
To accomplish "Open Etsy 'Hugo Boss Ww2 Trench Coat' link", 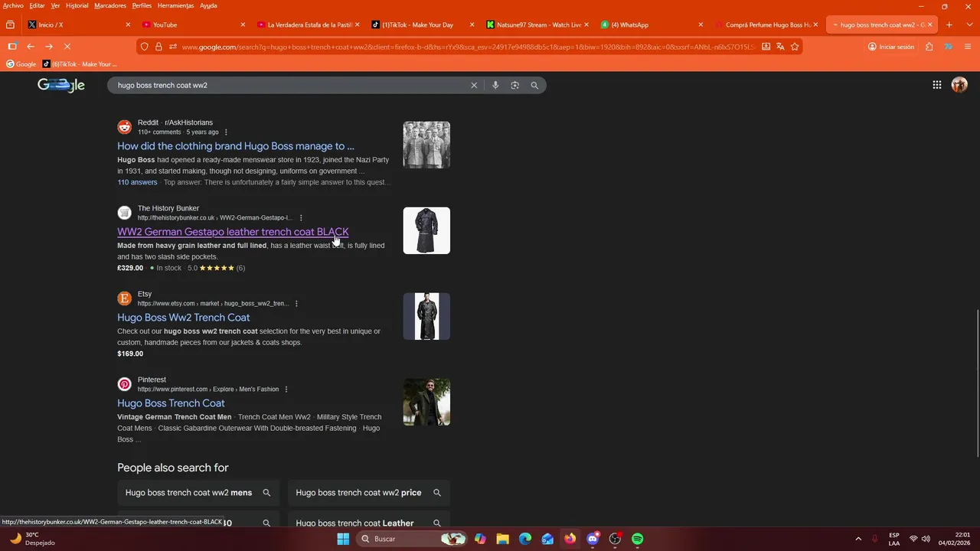I will [x=183, y=318].
